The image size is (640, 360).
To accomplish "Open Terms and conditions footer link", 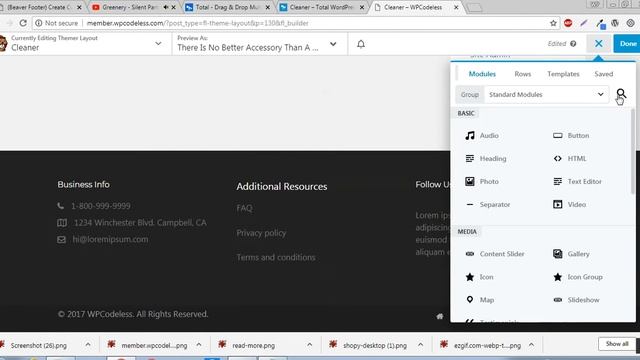I will (x=276, y=258).
